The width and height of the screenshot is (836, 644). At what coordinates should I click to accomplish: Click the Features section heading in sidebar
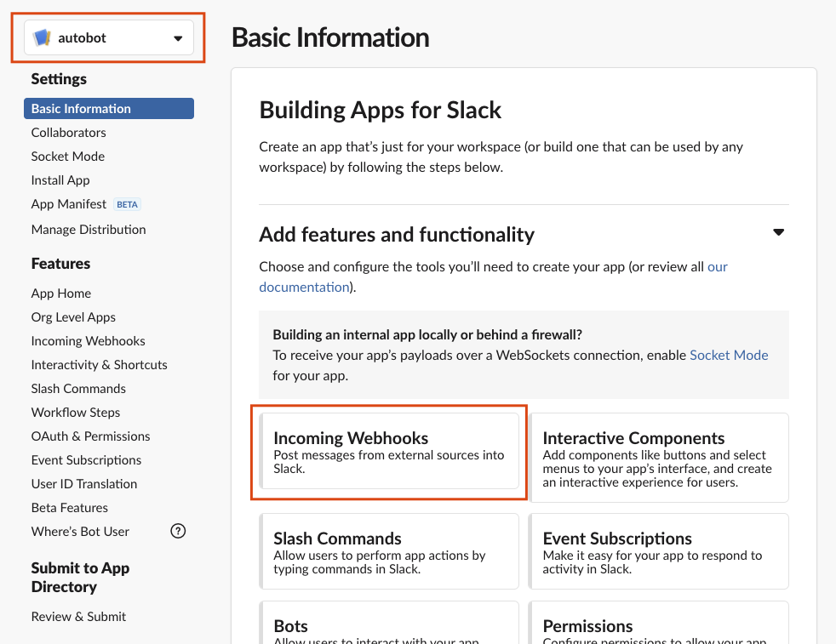tap(60, 264)
